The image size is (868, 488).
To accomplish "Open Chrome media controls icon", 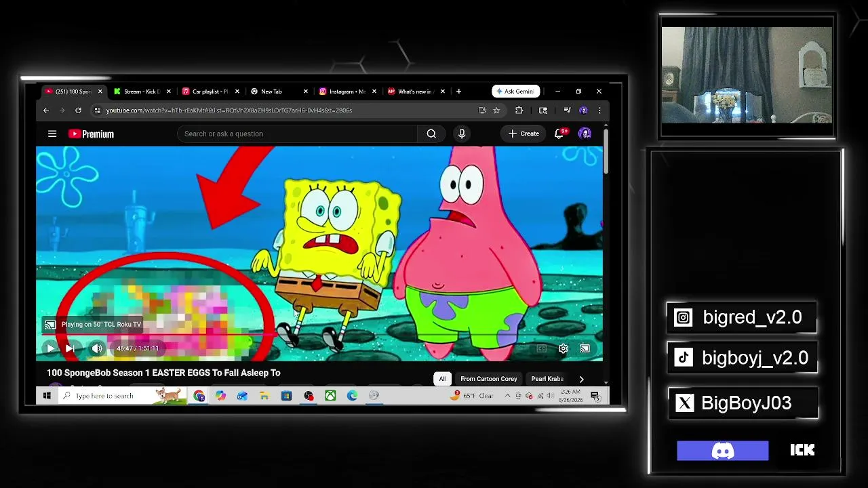I will [567, 110].
